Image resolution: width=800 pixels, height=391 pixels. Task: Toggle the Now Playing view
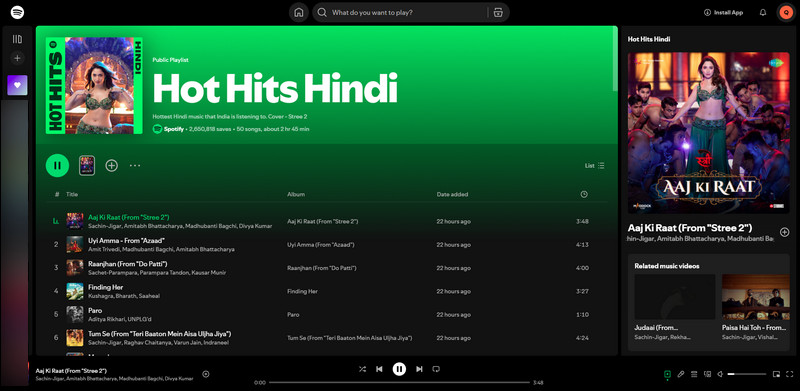click(667, 374)
